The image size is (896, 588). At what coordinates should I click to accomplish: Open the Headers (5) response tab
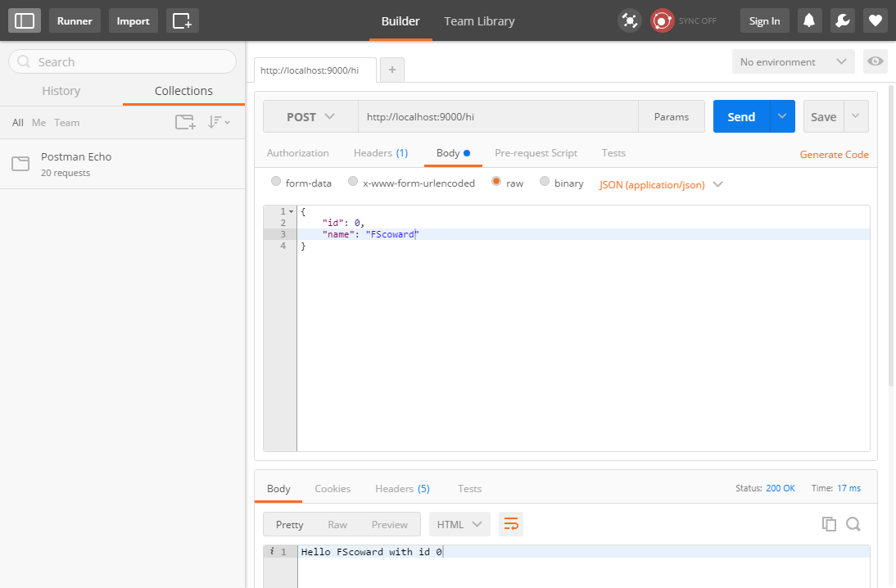(x=401, y=488)
